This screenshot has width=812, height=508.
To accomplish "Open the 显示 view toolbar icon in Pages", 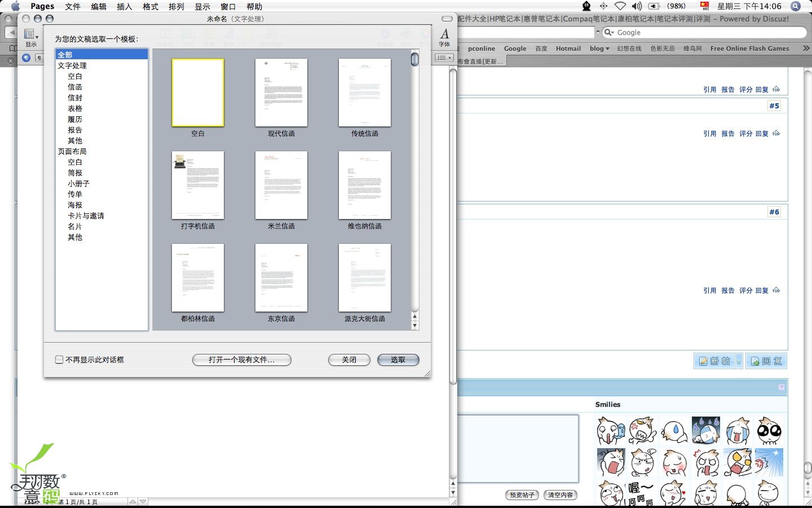I will click(x=31, y=37).
